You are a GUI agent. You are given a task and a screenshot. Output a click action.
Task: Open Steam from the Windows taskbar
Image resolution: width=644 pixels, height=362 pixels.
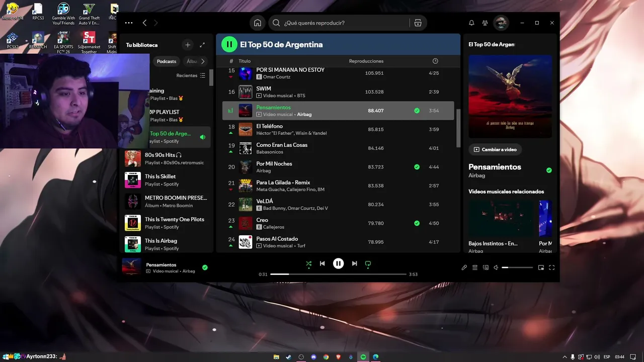[289, 357]
